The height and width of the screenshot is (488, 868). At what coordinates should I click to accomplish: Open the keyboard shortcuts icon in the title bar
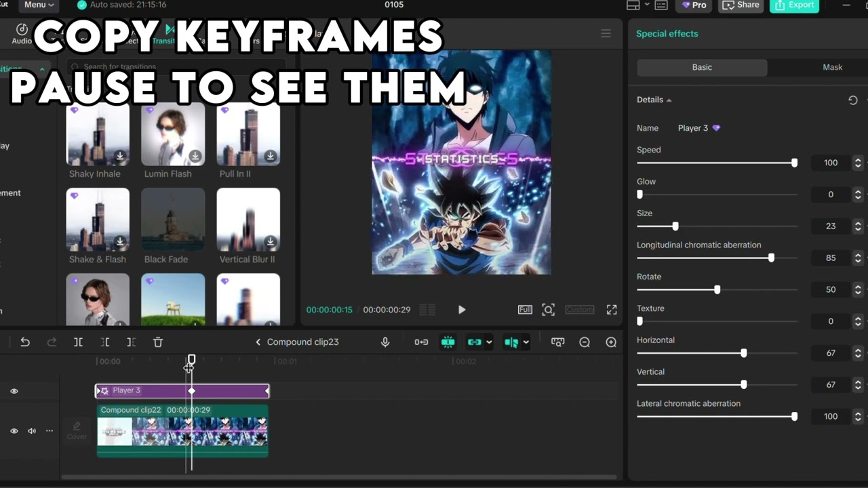click(x=661, y=5)
